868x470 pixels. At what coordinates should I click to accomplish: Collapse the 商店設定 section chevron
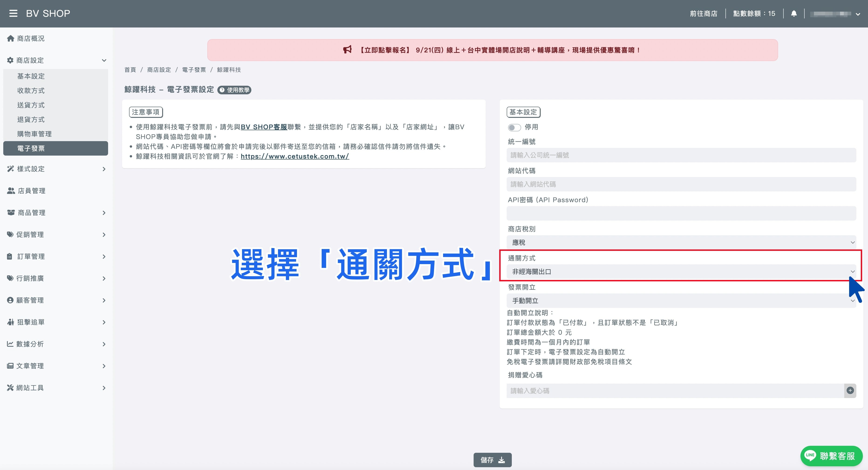[x=104, y=60]
